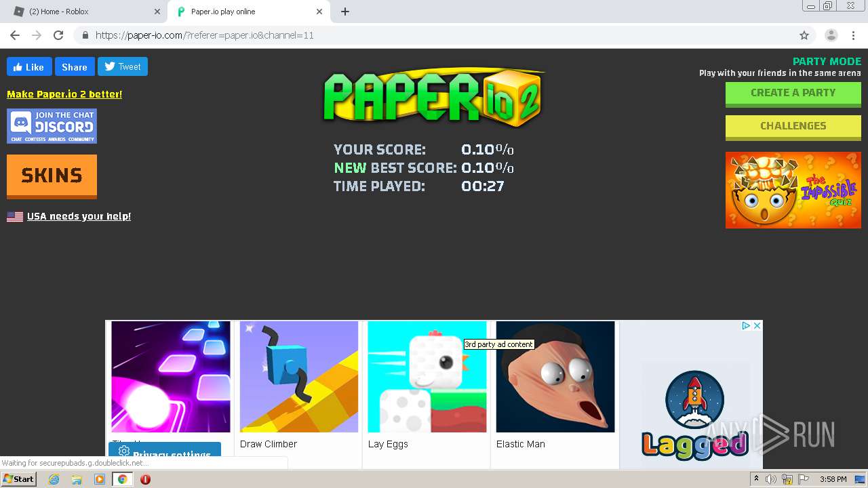
Task: Click the Twitter Tweet button
Action: [x=123, y=66]
